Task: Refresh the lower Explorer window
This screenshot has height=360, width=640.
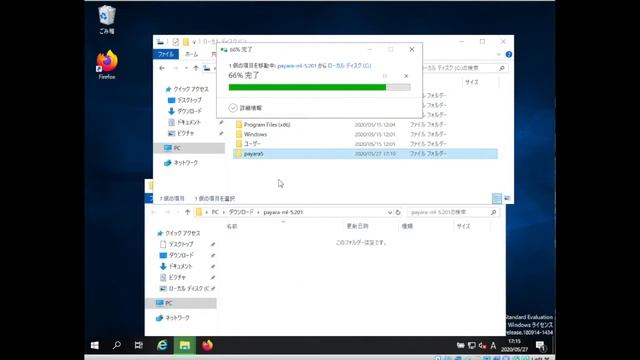Action: click(398, 212)
